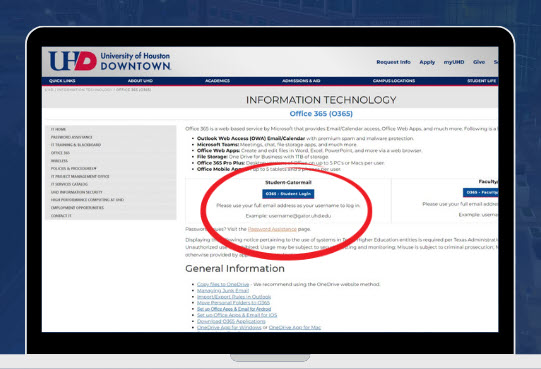Click the Apply link in the header
Viewport: 541px width, 369px height.
coord(427,62)
